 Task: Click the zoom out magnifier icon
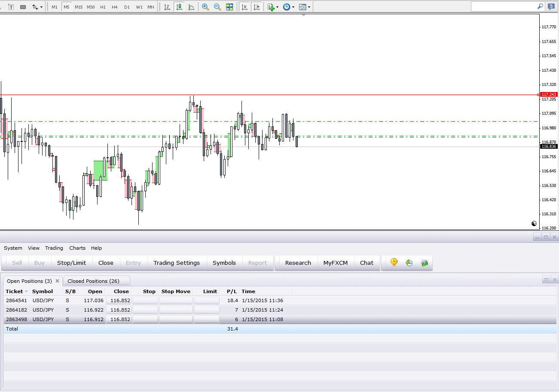point(217,7)
